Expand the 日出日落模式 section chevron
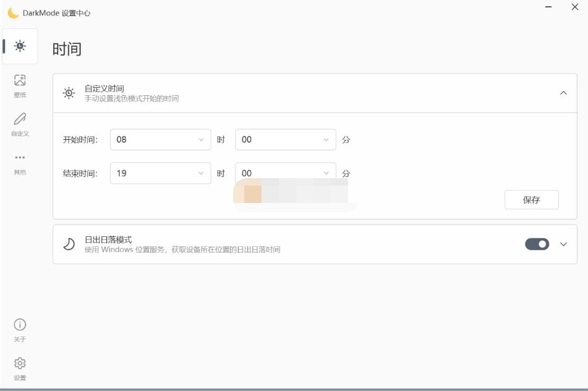Viewport: 588px width, 391px height. (563, 244)
